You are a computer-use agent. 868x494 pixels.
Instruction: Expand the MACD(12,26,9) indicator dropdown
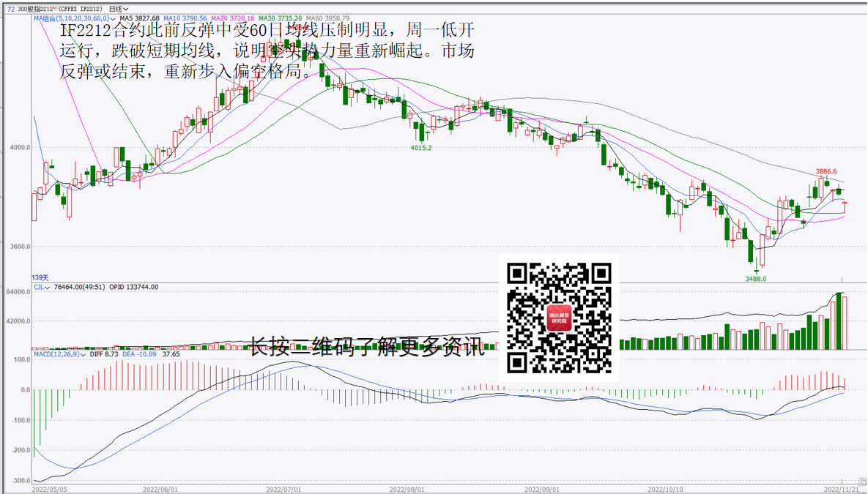pyautogui.click(x=60, y=354)
